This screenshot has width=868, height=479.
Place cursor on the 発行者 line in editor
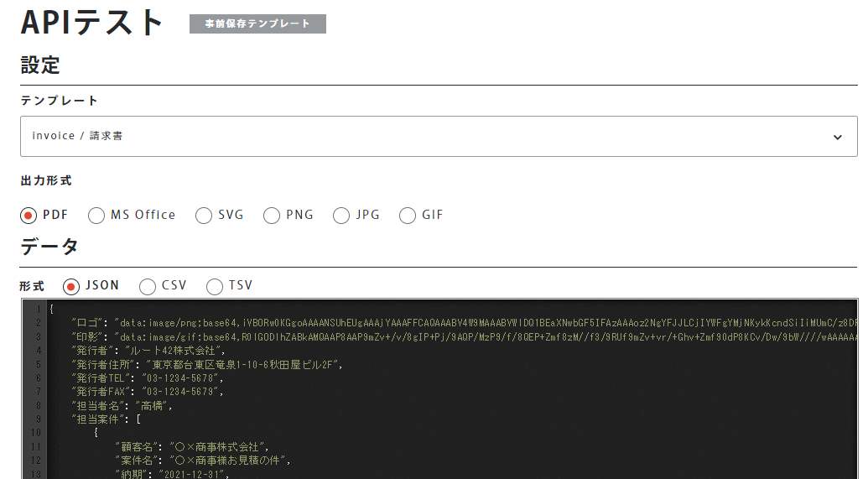(x=151, y=351)
